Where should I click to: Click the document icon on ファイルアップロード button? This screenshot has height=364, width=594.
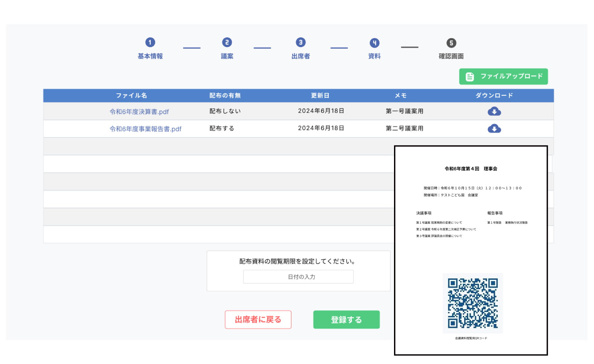point(469,76)
